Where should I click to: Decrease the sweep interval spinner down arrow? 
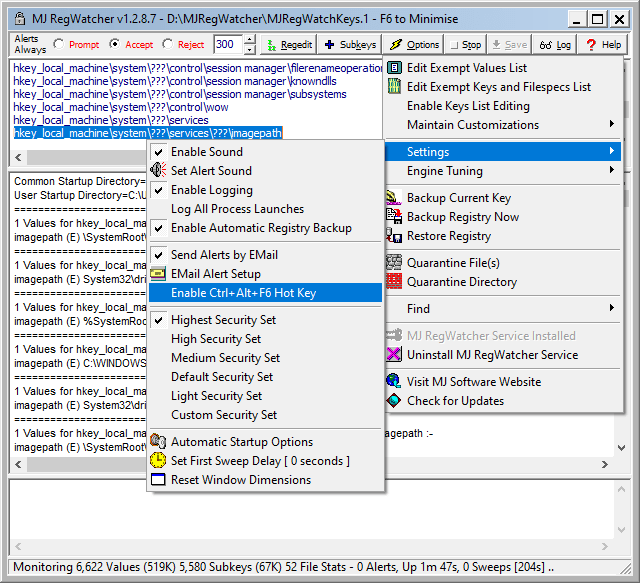pyautogui.click(x=250, y=49)
